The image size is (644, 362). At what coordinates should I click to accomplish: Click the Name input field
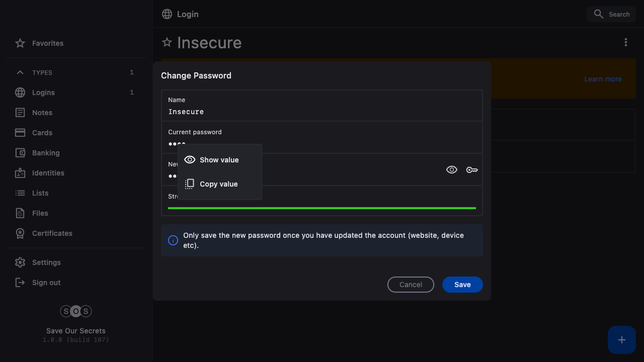pyautogui.click(x=322, y=111)
